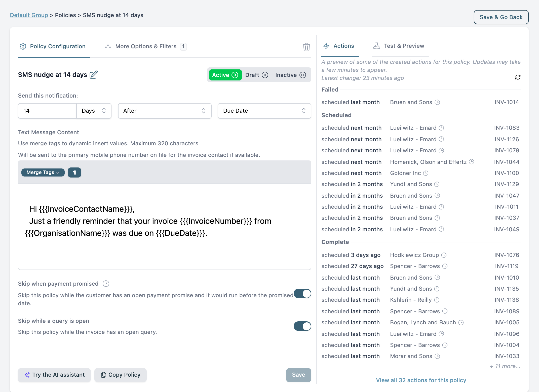
Task: Click the clock icon beside Morar and Sons
Action: pyautogui.click(x=437, y=356)
